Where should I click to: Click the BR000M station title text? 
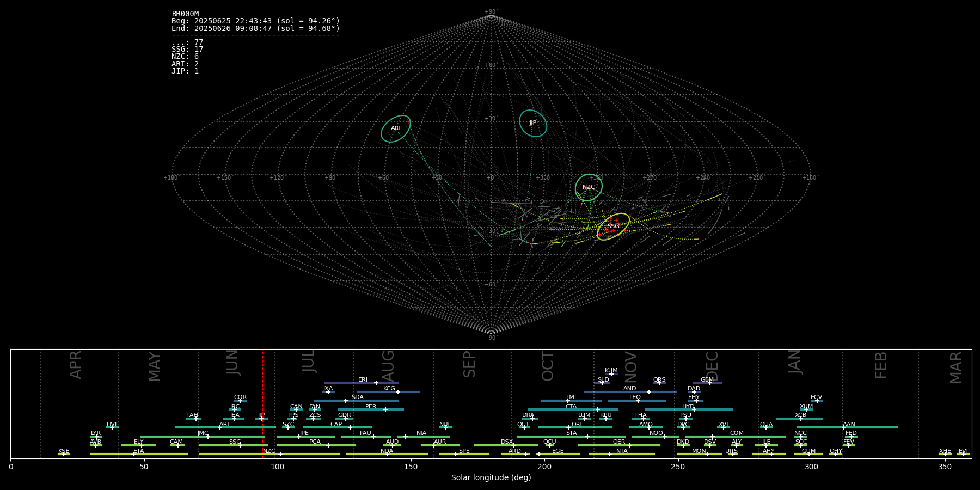click(185, 14)
